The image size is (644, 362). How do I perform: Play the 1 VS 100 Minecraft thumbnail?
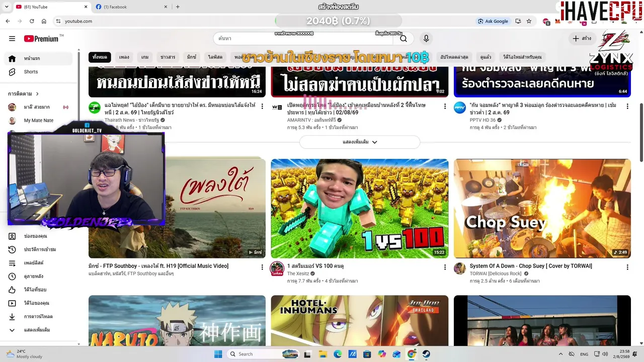click(360, 209)
